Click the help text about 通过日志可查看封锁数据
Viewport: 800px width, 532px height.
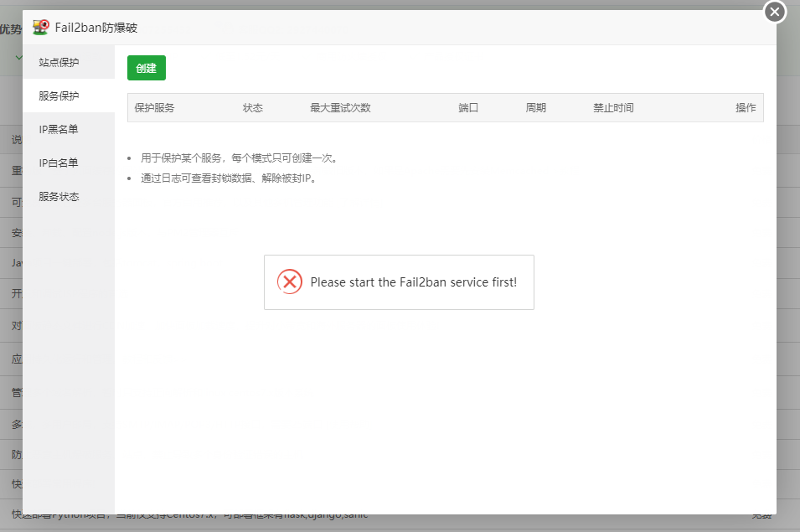click(228, 178)
